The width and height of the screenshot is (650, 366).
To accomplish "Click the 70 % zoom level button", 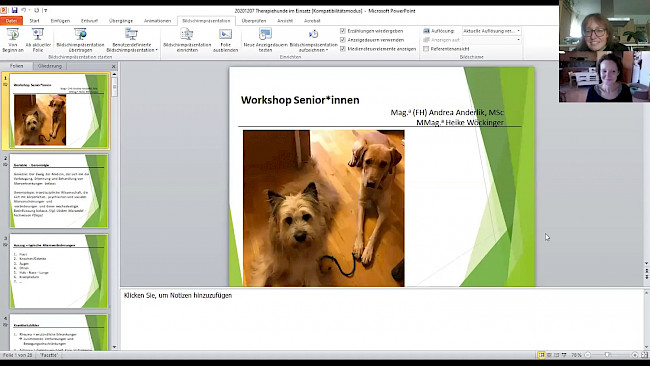I will pos(576,355).
